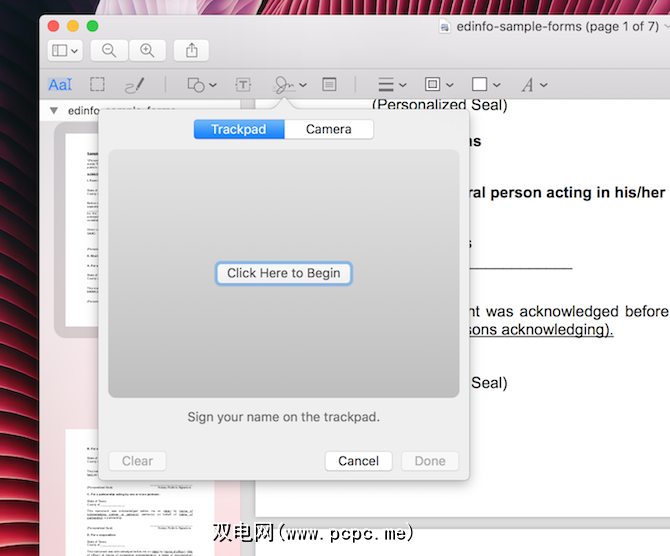Expand the Fill Color dropdown arrow
The height and width of the screenshot is (556, 670).
click(x=497, y=85)
